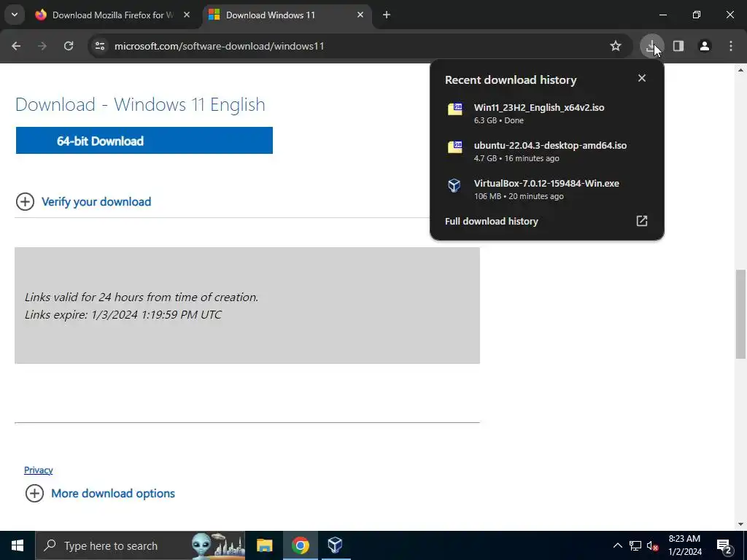Screen dimensions: 747x560
Task: Reload the page with the refresh icon
Action: 69,46
